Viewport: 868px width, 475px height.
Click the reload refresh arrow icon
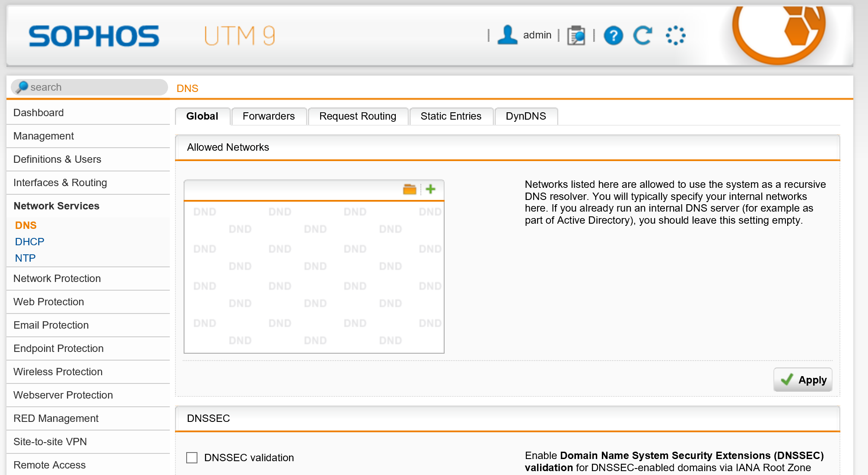coord(643,35)
